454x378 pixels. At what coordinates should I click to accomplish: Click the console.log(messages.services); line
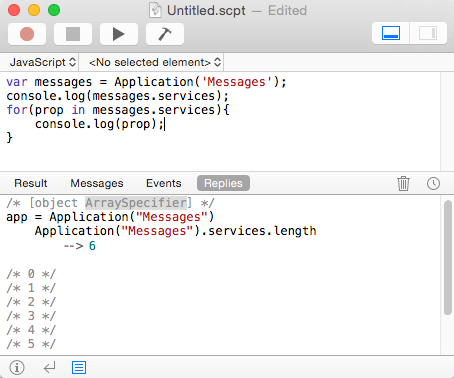click(117, 96)
